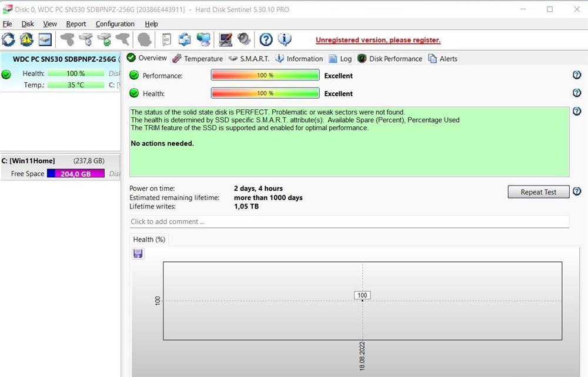Minimize the Hard Disk Sentinel window

click(523, 9)
